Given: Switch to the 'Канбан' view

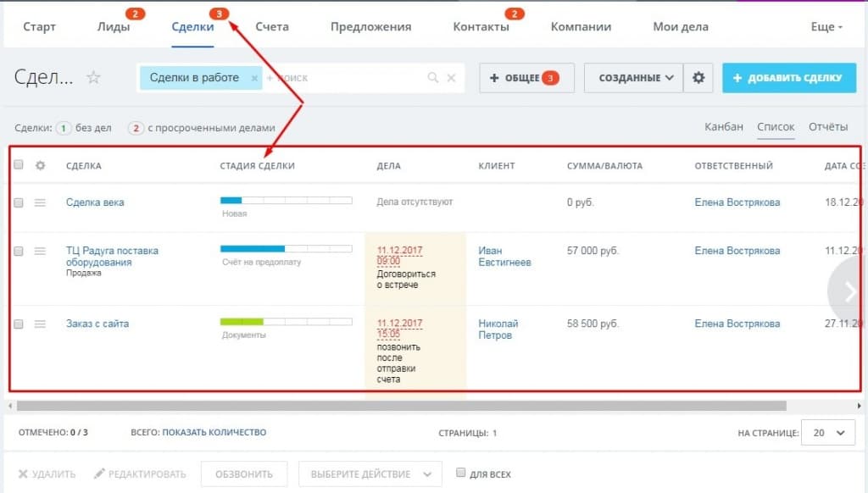Looking at the screenshot, I should (x=724, y=127).
